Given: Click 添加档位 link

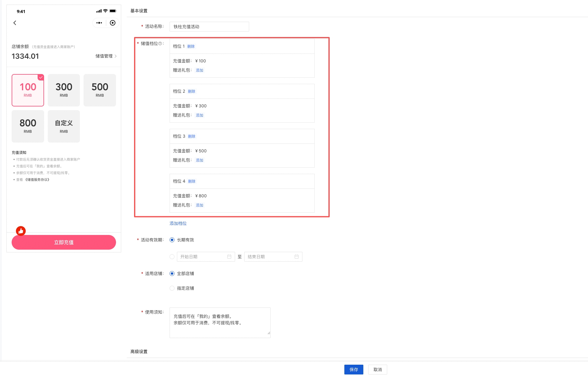Looking at the screenshot, I should pos(178,223).
